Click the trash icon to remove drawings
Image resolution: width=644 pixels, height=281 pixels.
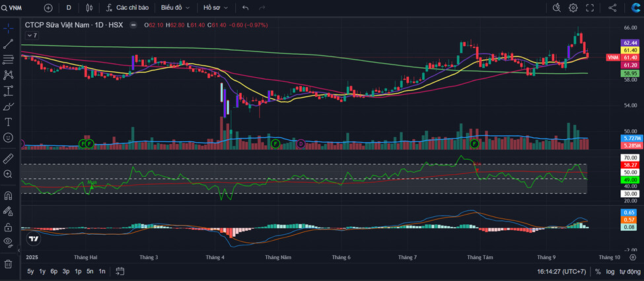(x=9, y=264)
